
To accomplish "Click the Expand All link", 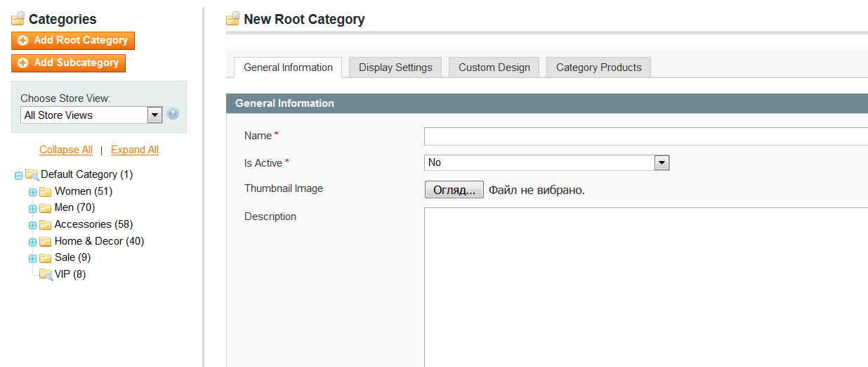I will click(x=135, y=150).
